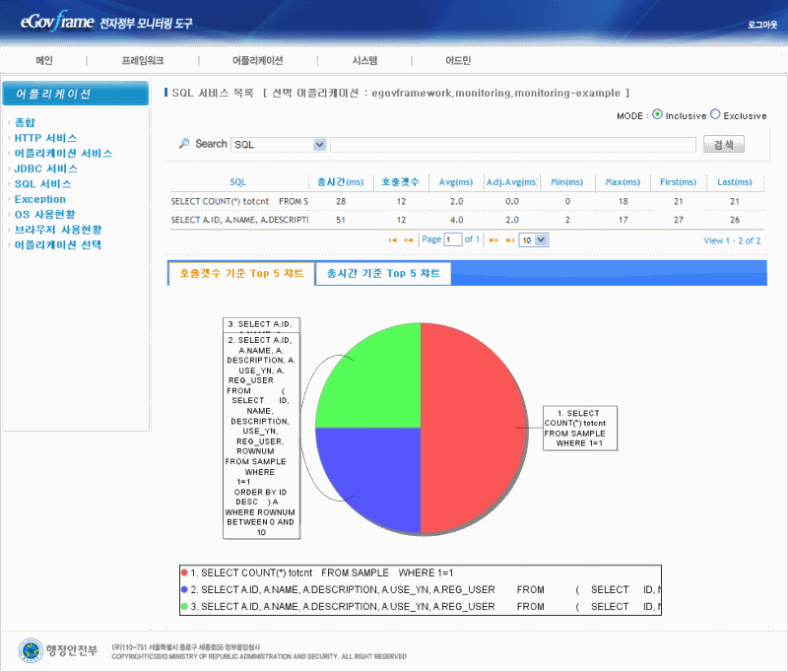Click the last page pager icon
Viewport: 788px width, 672px height.
509,239
